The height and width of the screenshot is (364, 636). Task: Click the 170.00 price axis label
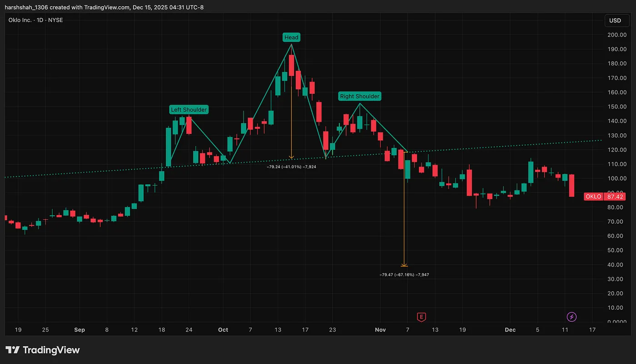click(x=616, y=78)
